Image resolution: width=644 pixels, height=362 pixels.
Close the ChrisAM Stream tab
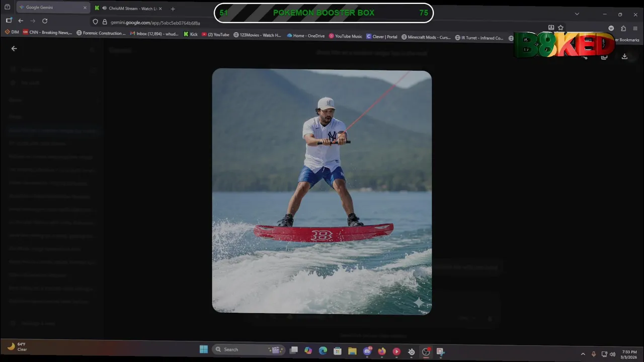pos(160,9)
